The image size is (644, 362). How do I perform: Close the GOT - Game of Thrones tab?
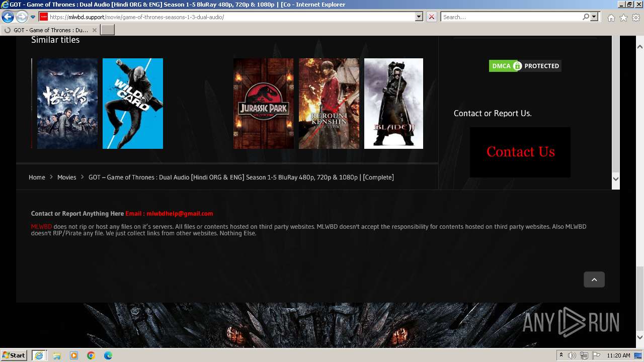click(x=95, y=30)
